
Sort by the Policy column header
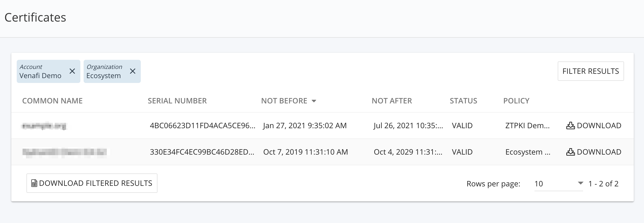[x=516, y=101]
